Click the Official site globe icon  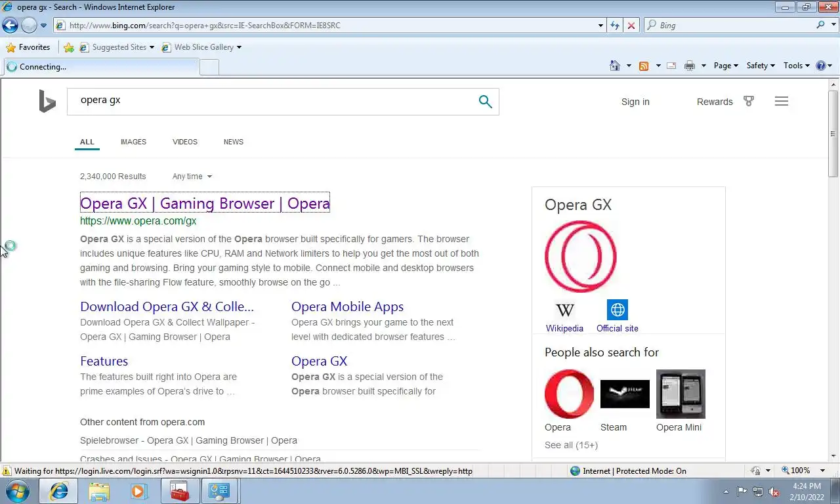(618, 310)
